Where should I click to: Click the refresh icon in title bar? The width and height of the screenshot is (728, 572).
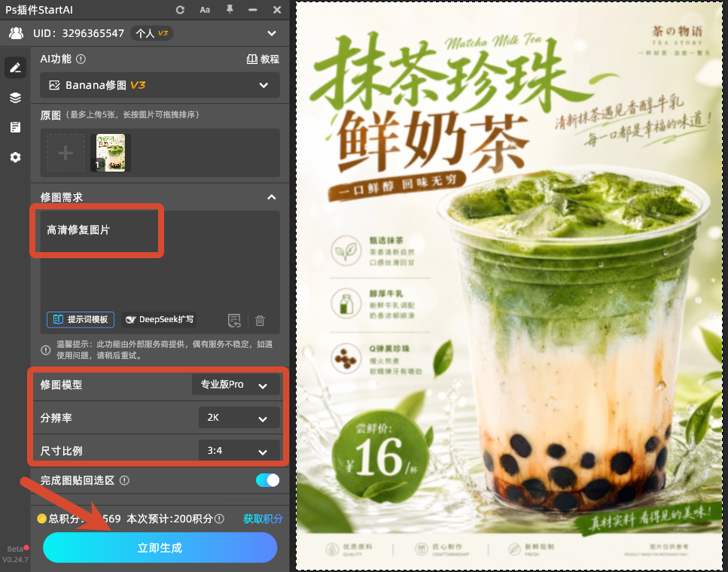tap(180, 10)
